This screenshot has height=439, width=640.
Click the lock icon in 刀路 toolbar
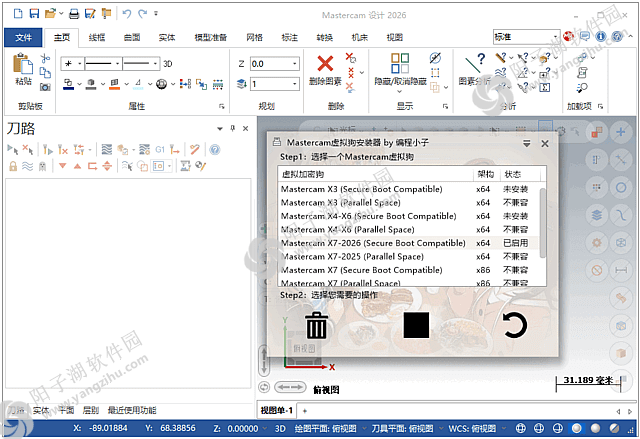tap(13, 166)
